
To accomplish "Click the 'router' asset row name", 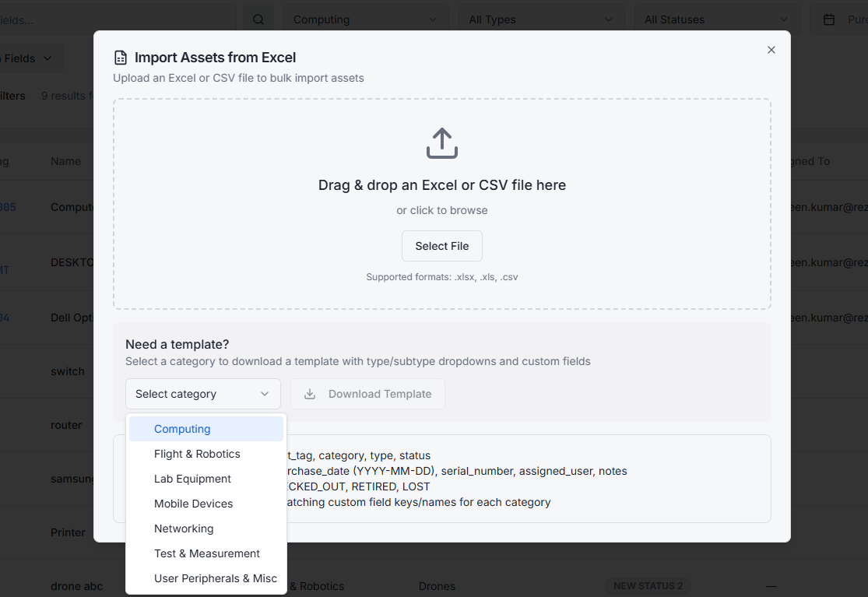I will click(x=66, y=425).
